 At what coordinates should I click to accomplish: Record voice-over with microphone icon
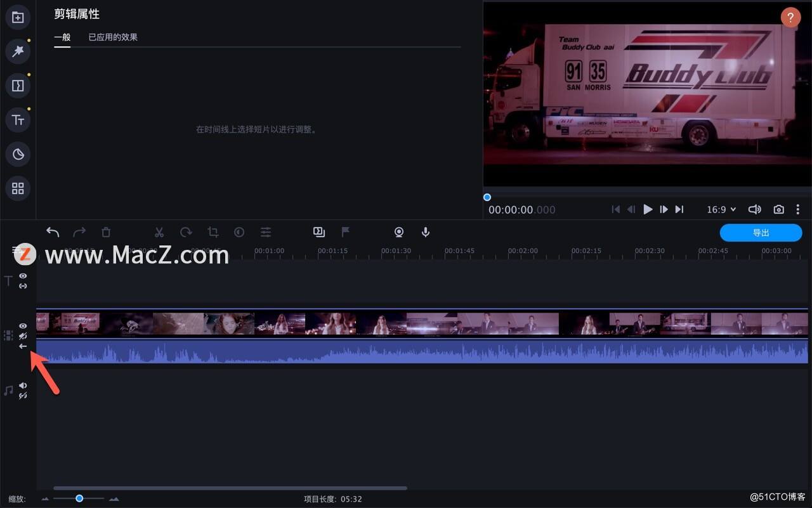click(426, 232)
